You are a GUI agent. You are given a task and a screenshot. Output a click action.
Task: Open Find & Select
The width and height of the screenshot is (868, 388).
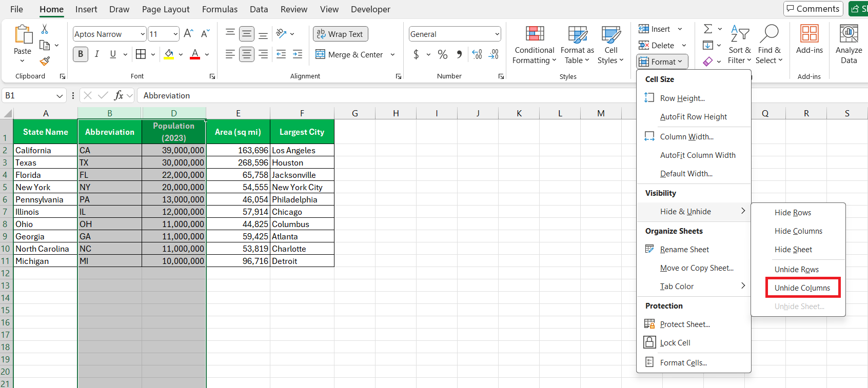coord(769,45)
